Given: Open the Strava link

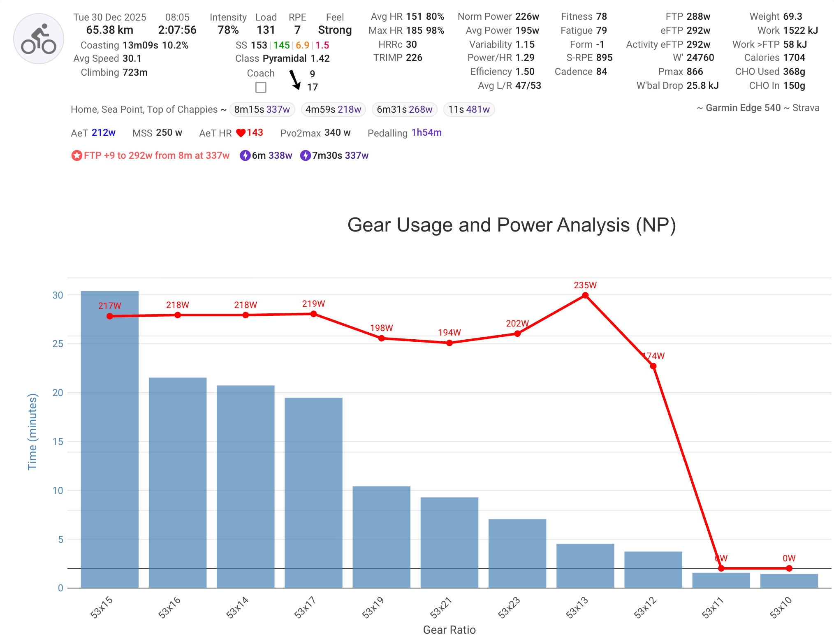Looking at the screenshot, I should [x=807, y=108].
